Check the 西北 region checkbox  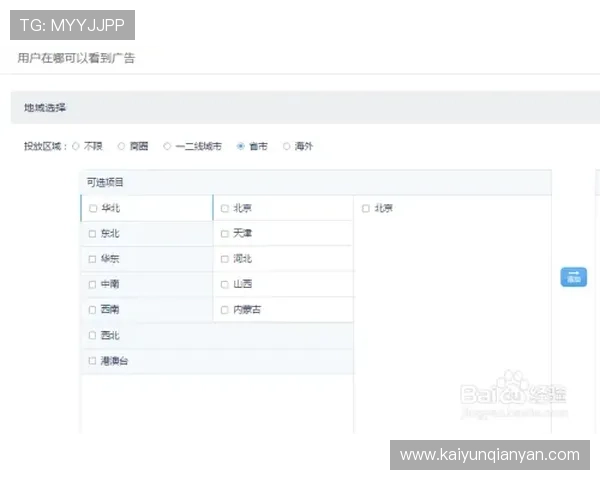[x=92, y=335]
